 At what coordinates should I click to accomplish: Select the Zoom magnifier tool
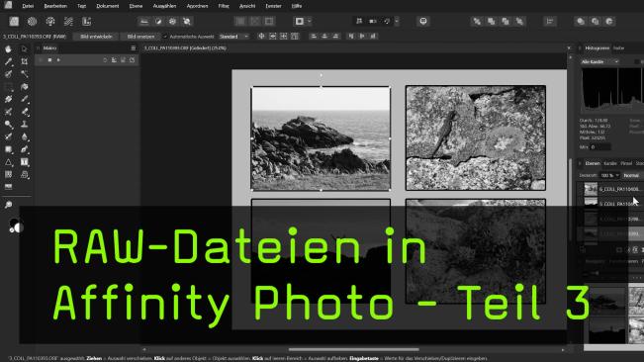[x=8, y=205]
